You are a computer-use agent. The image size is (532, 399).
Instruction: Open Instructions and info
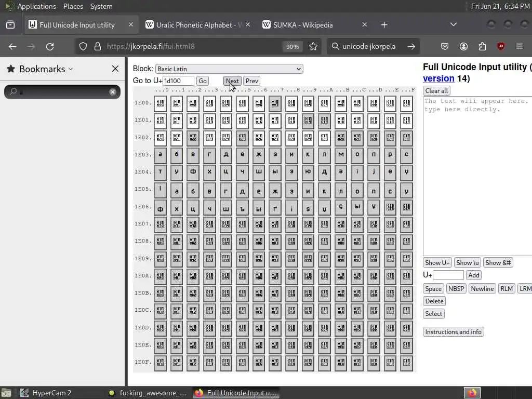tap(453, 332)
